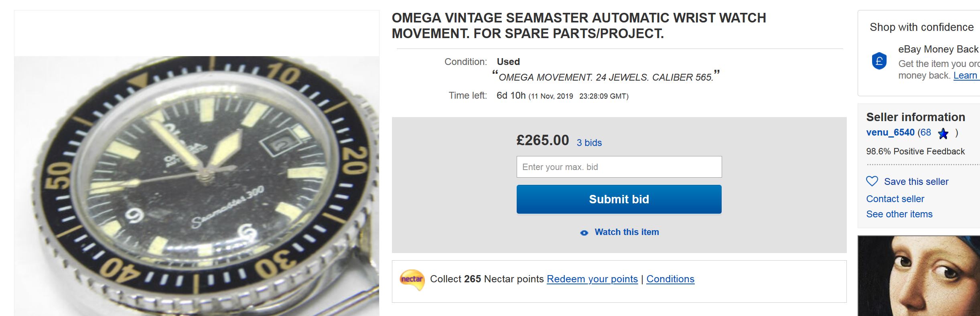Focus the 'Enter your max. bid' field
980x316 pixels.
[x=619, y=167]
